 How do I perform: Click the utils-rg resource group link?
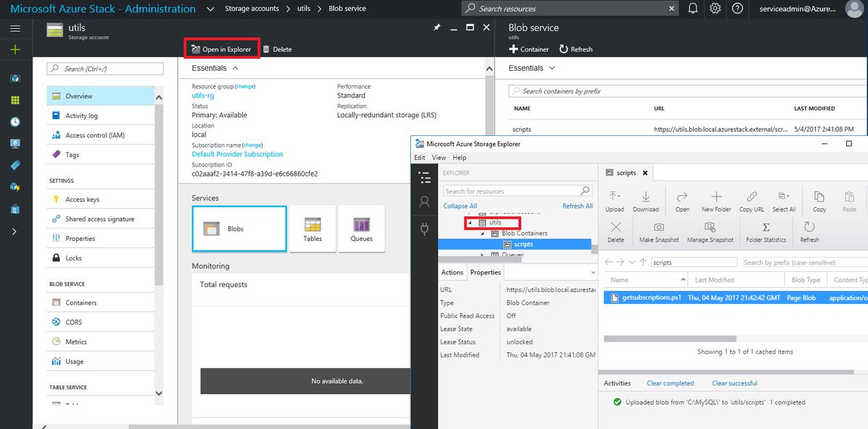coord(202,95)
